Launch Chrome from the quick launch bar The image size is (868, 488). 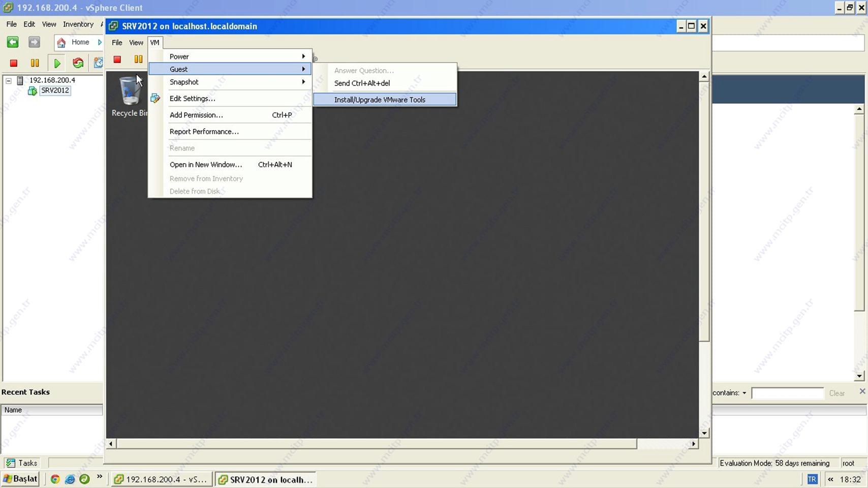[55, 479]
